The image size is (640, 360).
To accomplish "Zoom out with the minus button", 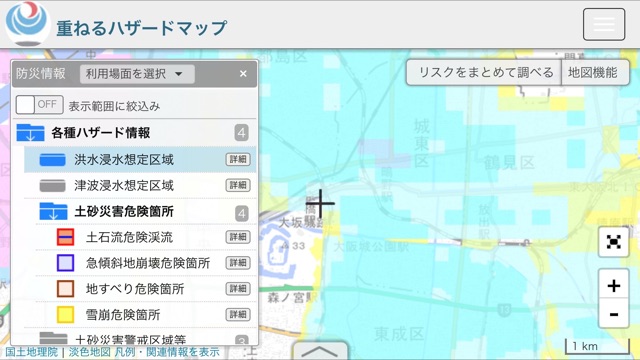I will (x=613, y=314).
